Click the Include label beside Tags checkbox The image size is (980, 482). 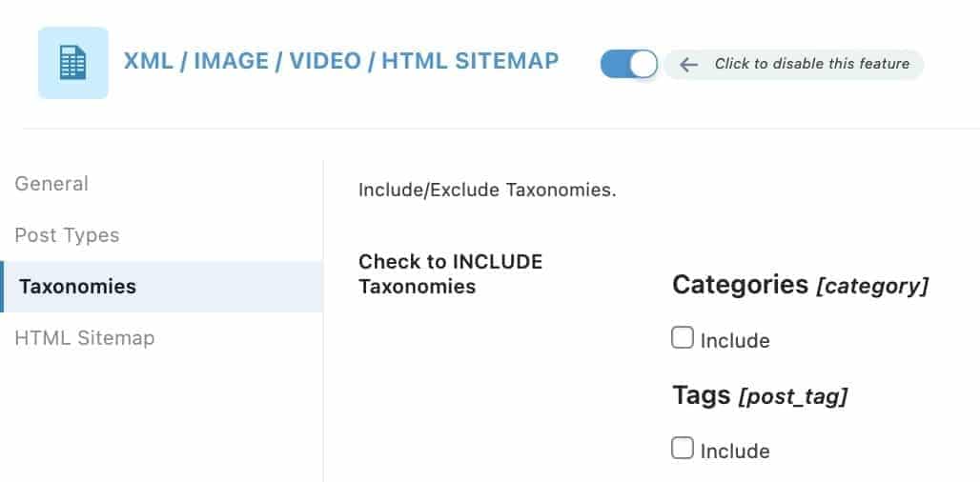pyautogui.click(x=735, y=452)
